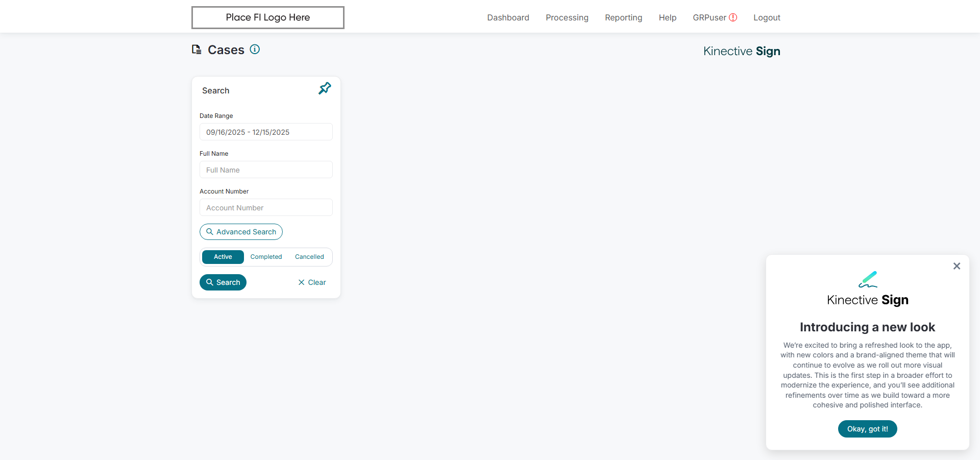Click the Okay, got it! button
This screenshot has height=460, width=980.
pos(868,429)
